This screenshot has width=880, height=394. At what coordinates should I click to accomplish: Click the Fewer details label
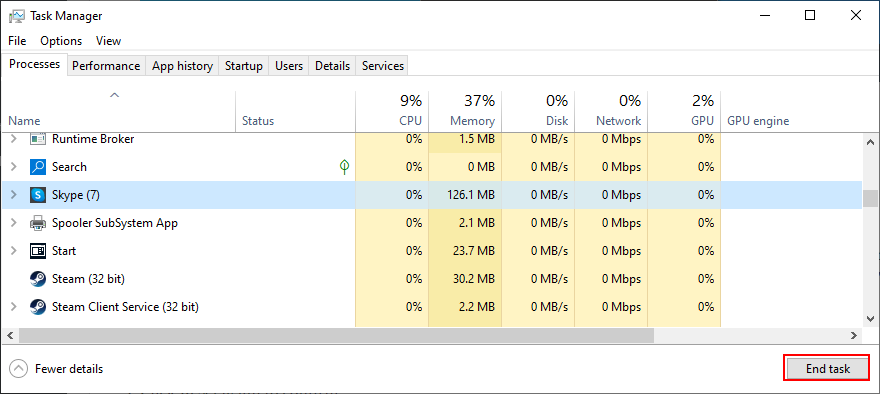(69, 369)
